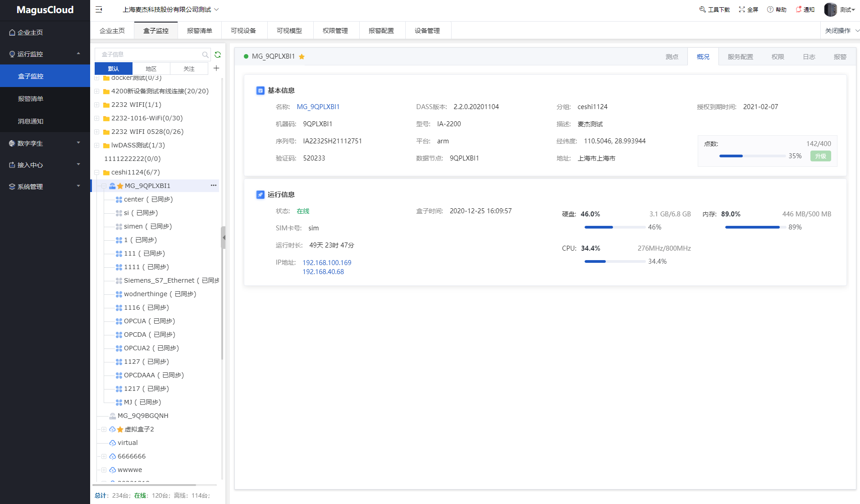Select the 关注 grouping tab
Viewport: 860px width, 504px height.
pos(189,69)
